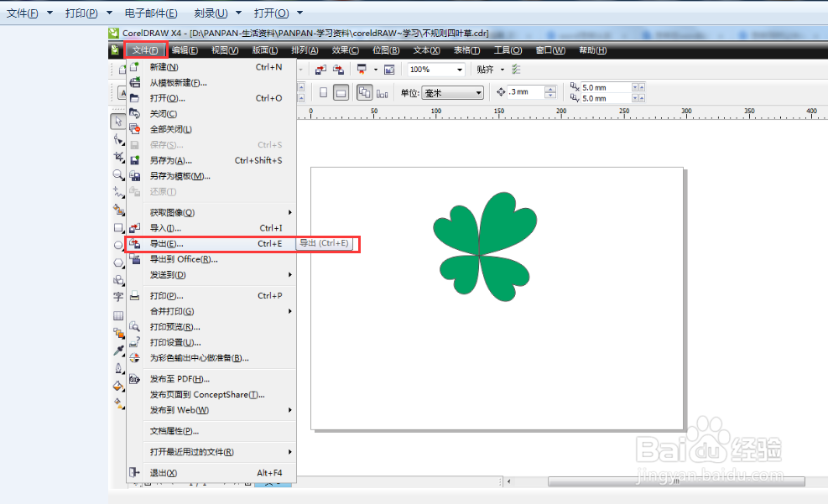Open the 表格 menu
The height and width of the screenshot is (504, 828).
[466, 50]
